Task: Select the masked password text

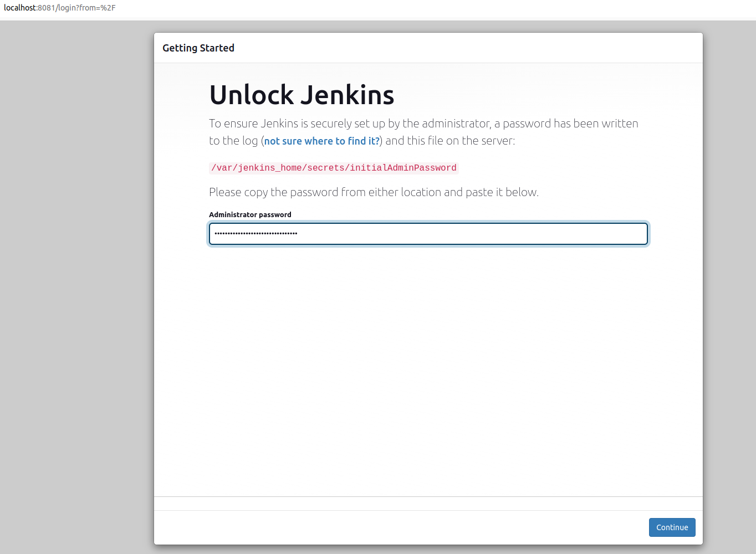Action: point(255,233)
